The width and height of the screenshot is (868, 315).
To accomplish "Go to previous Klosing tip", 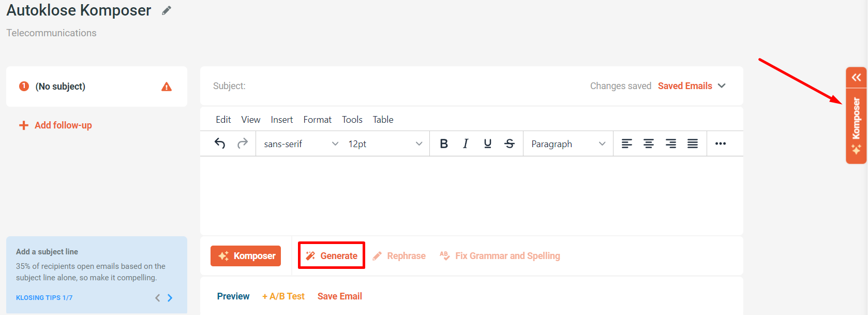I will pos(158,298).
